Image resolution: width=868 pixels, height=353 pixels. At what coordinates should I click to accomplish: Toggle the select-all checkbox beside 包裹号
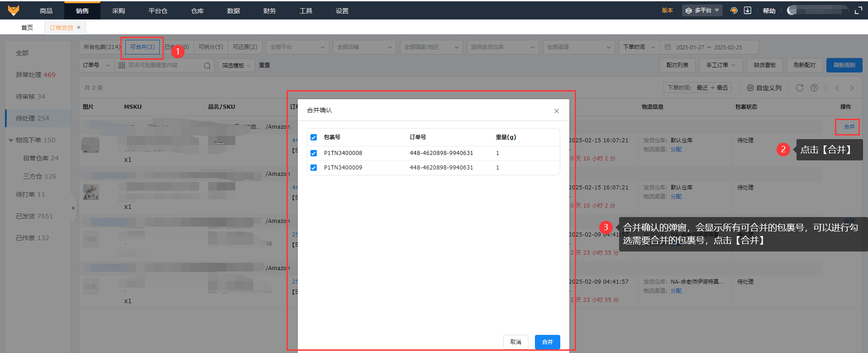(x=314, y=137)
